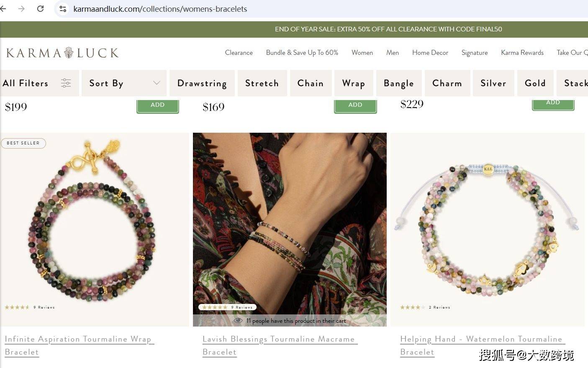Expand the Sort By dropdown

point(124,83)
